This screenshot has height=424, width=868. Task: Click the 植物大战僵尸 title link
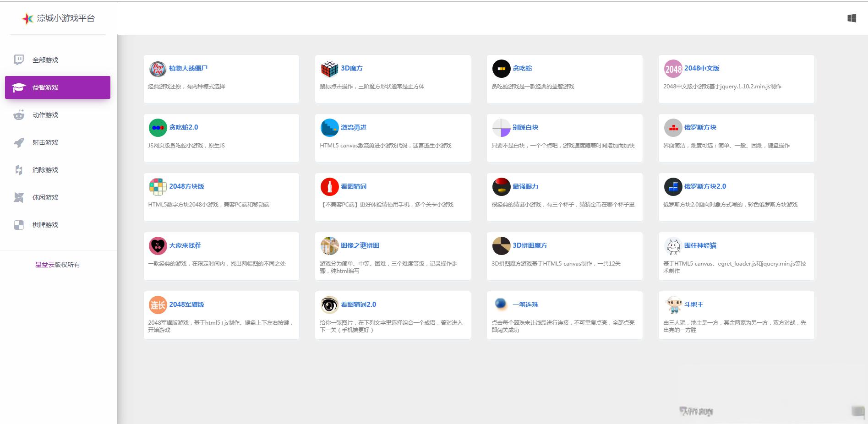pyautogui.click(x=188, y=68)
